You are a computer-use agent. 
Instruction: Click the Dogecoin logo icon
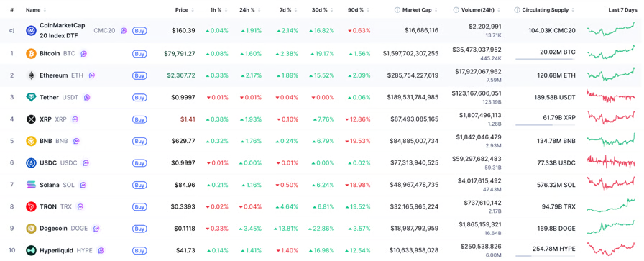coord(31,229)
